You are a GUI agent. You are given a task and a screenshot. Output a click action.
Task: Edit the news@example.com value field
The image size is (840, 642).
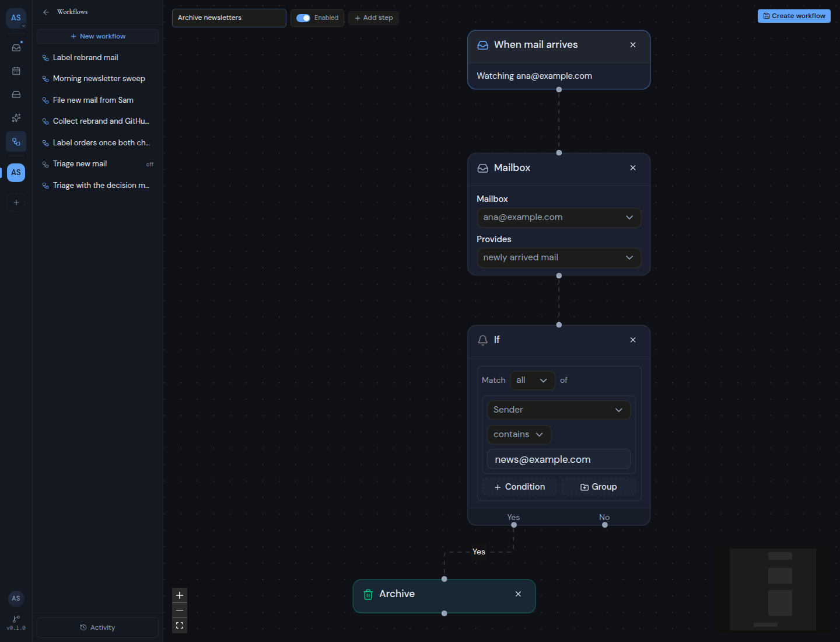(x=559, y=460)
